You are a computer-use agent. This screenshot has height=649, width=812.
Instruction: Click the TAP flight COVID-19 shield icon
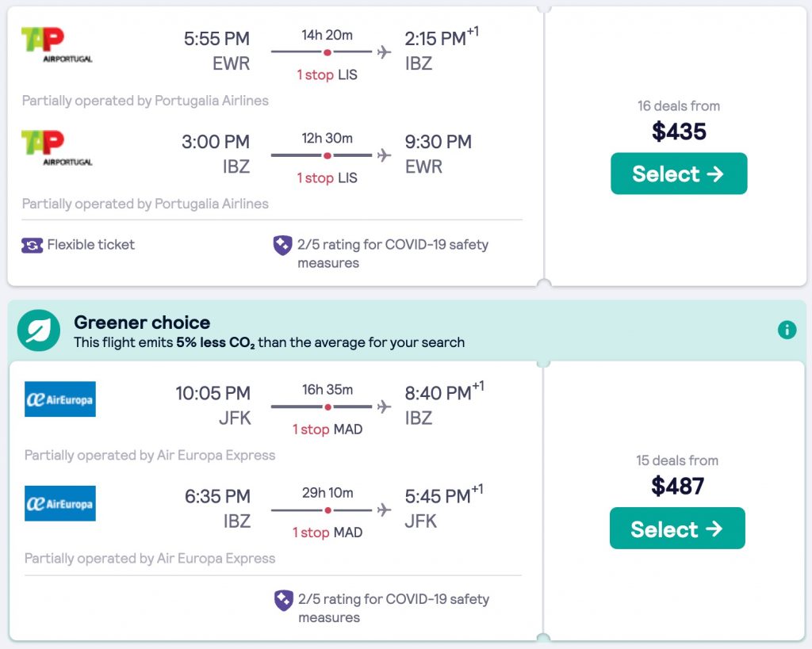coord(283,245)
